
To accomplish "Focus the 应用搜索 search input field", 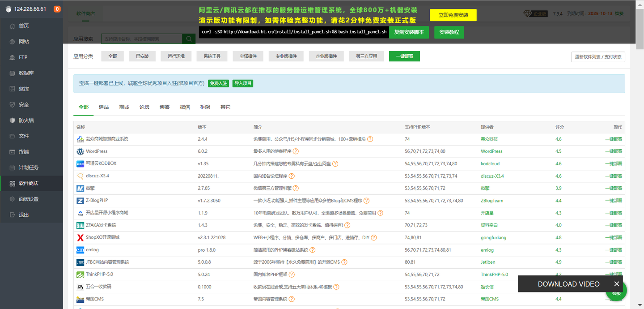I will pos(142,39).
